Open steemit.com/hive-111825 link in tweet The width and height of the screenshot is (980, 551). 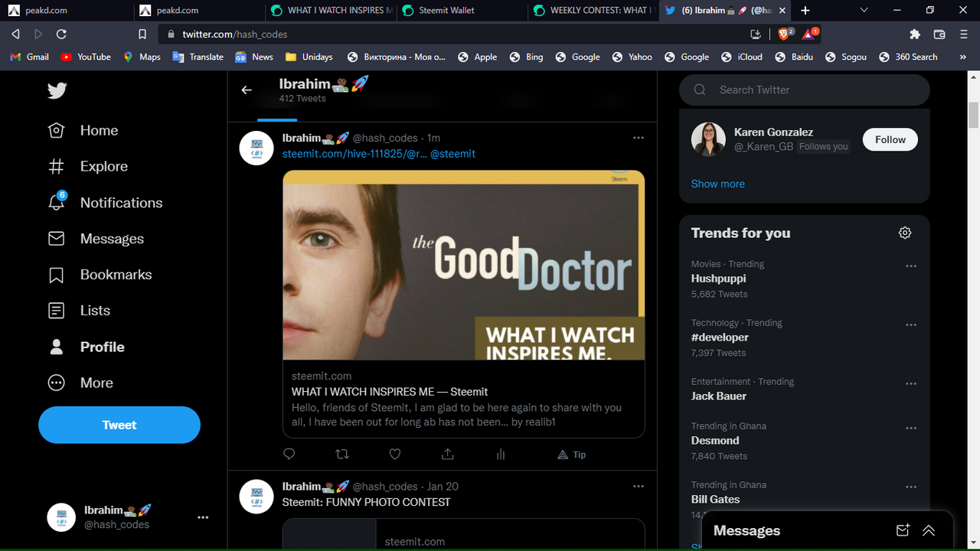pos(354,154)
